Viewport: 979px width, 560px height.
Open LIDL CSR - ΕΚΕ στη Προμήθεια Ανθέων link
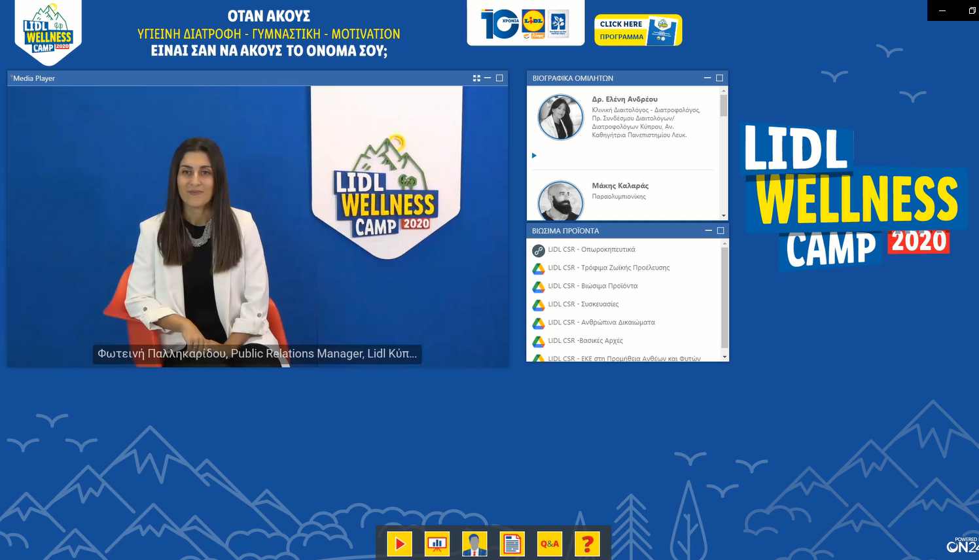(624, 359)
